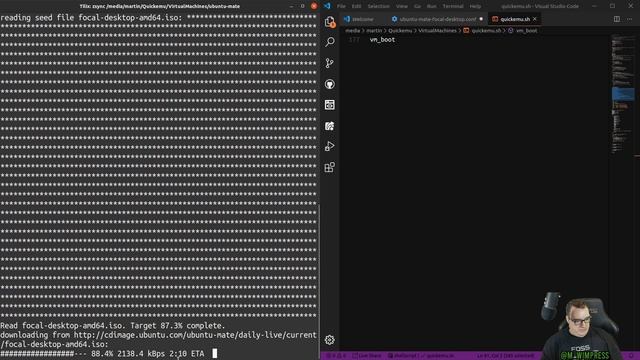
Task: Minimize the Visual Studio Code window
Action: (x=594, y=6)
